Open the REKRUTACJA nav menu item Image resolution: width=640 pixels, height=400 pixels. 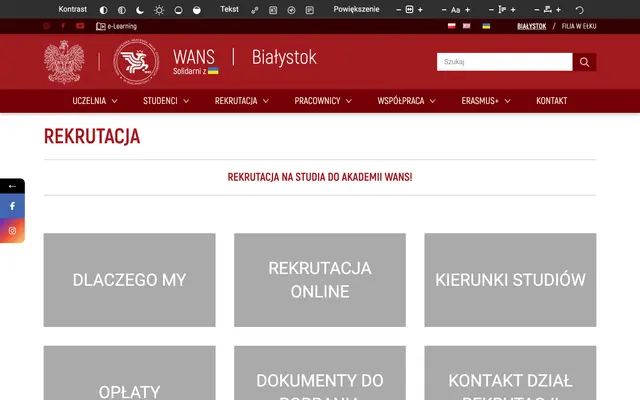pos(236,101)
